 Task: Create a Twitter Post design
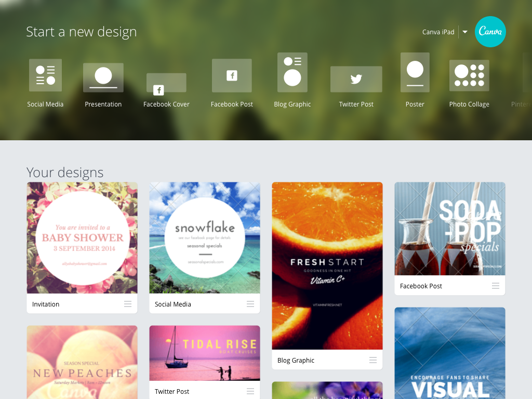click(356, 79)
